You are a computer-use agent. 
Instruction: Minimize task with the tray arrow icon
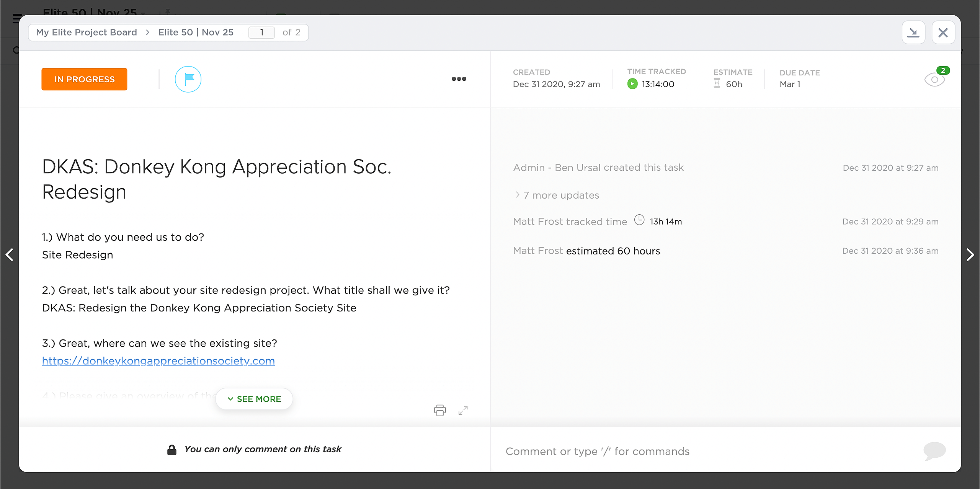point(913,33)
